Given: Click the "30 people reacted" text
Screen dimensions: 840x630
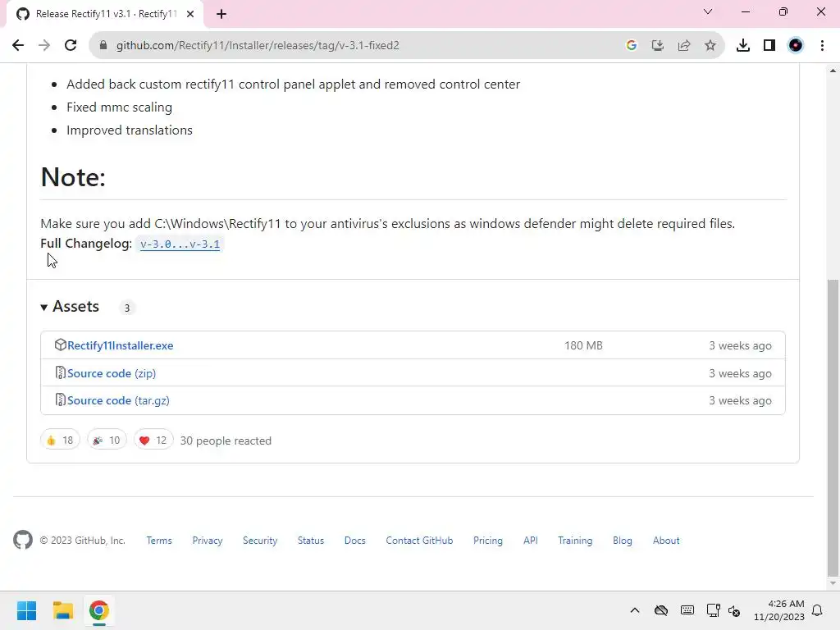Looking at the screenshot, I should 226,441.
